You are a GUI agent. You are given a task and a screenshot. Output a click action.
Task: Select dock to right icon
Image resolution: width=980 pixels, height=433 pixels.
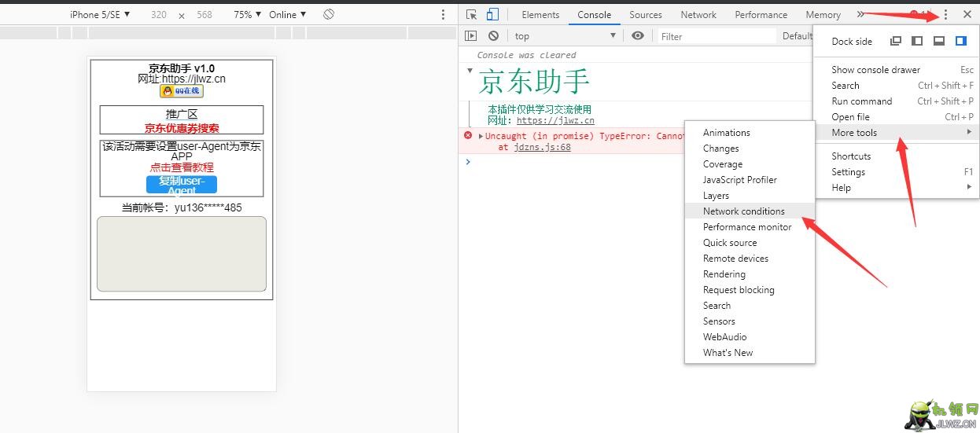960,41
